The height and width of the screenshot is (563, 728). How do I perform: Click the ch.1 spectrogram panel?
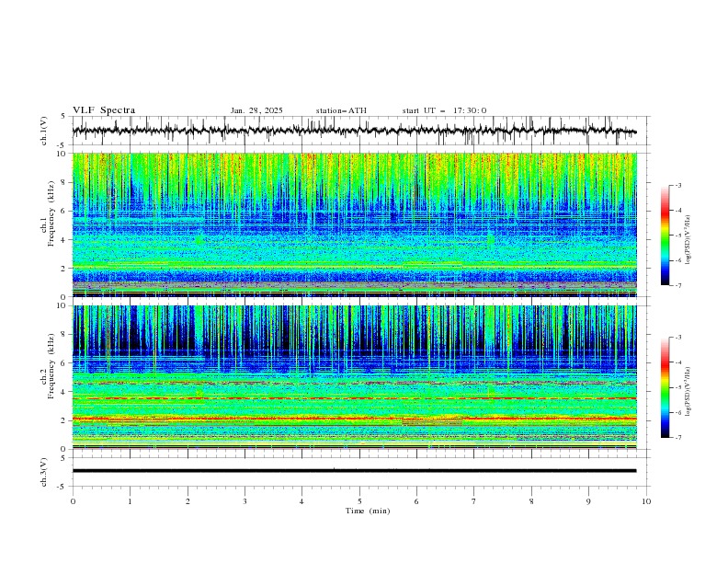(354, 224)
